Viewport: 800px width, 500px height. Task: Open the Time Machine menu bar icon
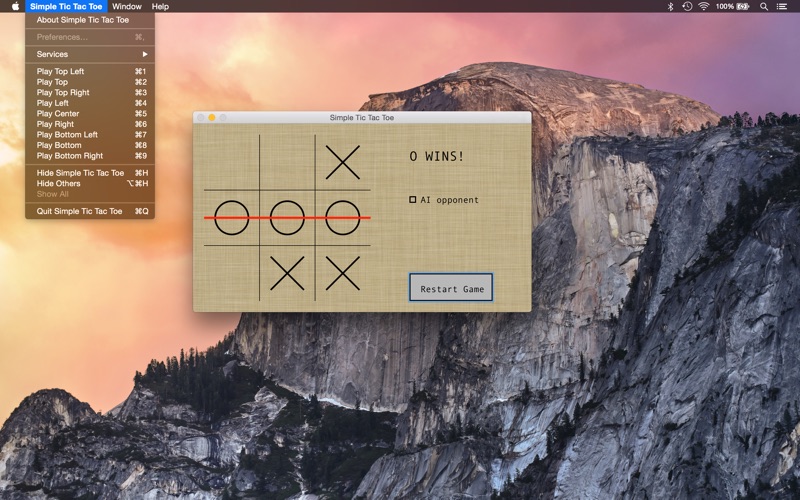(x=687, y=6)
